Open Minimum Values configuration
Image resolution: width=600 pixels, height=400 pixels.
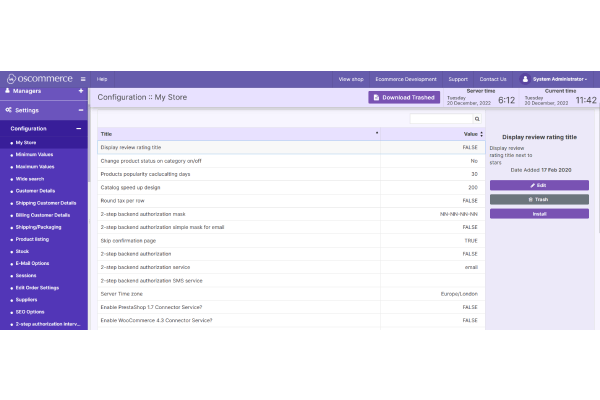tap(34, 155)
